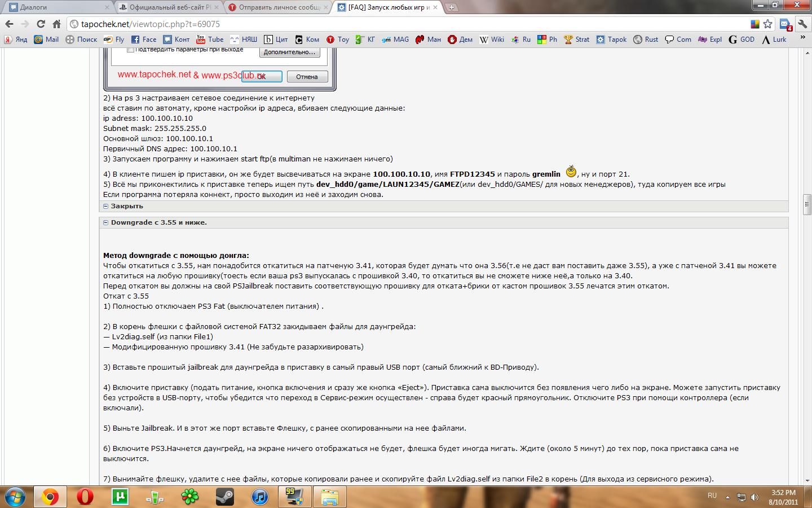
Task: Select the [FAQ] Запуск любых игр tab
Action: (388, 7)
